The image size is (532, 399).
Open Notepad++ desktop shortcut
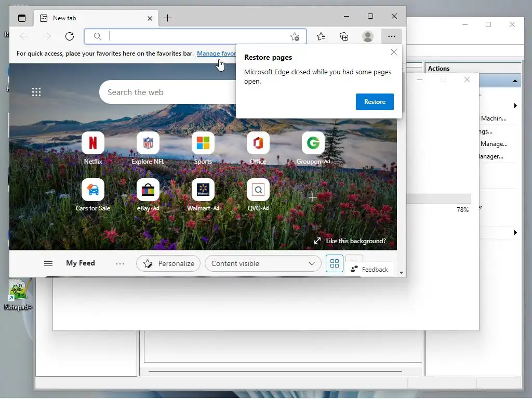pyautogui.click(x=18, y=295)
